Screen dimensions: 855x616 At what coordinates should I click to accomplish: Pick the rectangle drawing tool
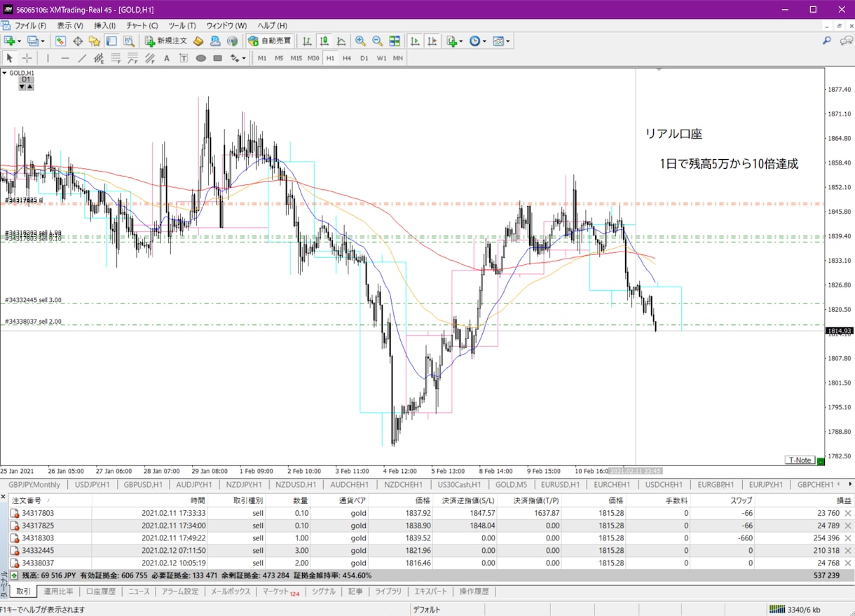click(218, 58)
